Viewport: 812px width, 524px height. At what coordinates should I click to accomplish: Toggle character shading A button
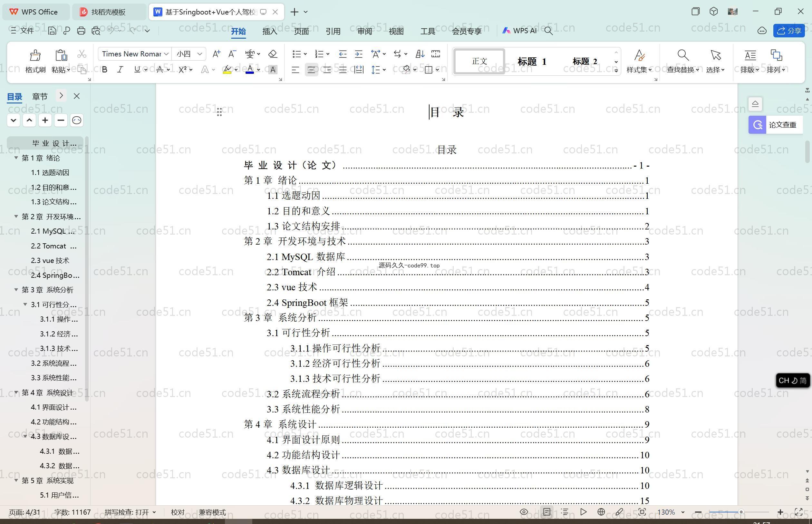pos(273,70)
